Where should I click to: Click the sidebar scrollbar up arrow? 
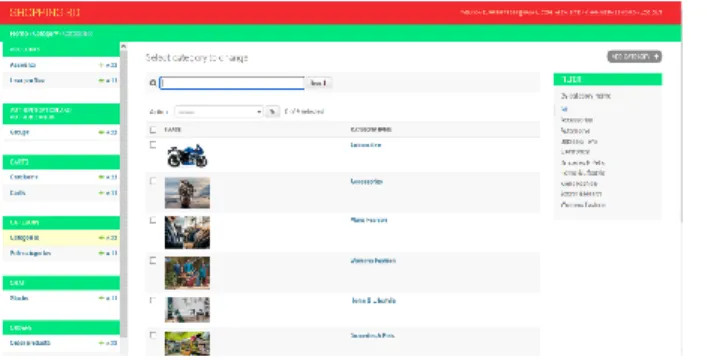(x=123, y=46)
